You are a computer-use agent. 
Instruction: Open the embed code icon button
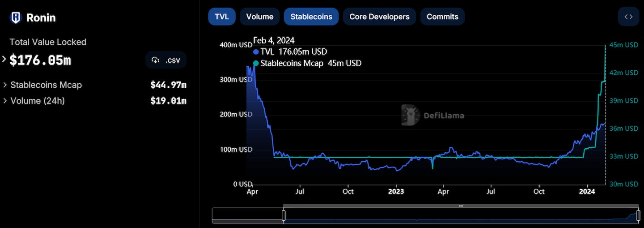628,17
